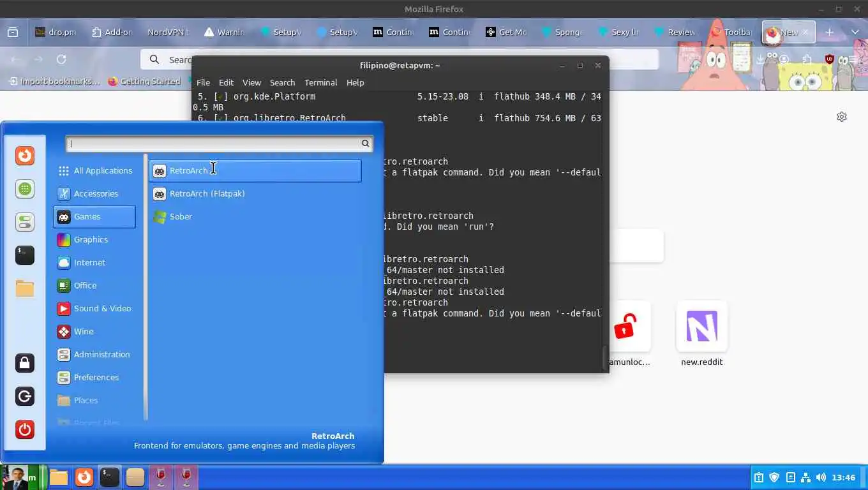This screenshot has height=490, width=868.
Task: Open the red unlock shortcut tile
Action: (625, 327)
